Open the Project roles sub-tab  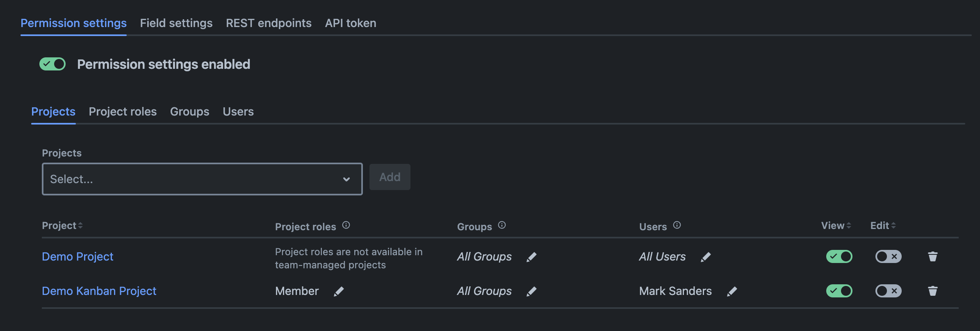pos(123,111)
